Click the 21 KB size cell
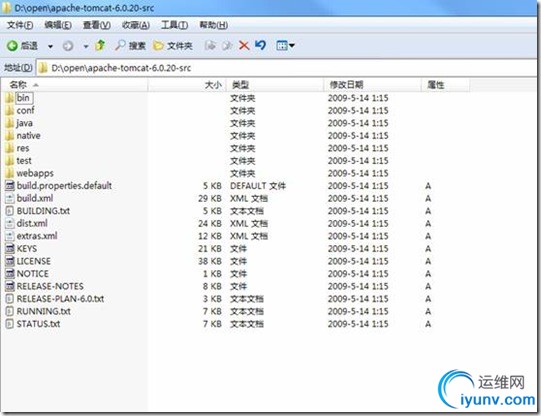Viewport: 541px width, 416px height. 210,249
